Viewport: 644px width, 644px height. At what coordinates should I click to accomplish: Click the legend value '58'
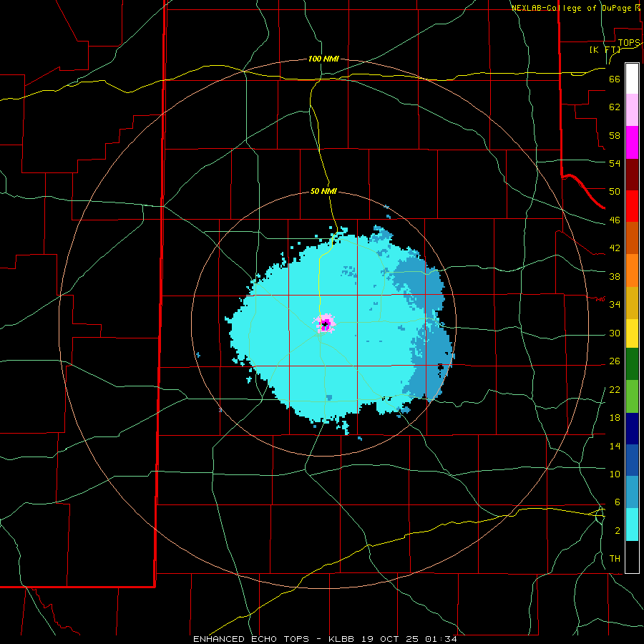pyautogui.click(x=615, y=135)
